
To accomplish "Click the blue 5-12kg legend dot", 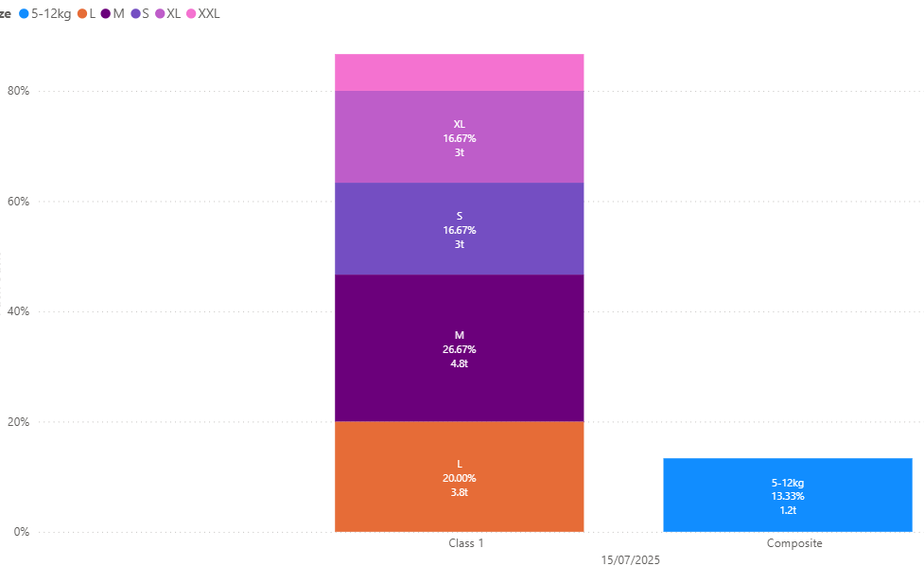I will [x=24, y=13].
